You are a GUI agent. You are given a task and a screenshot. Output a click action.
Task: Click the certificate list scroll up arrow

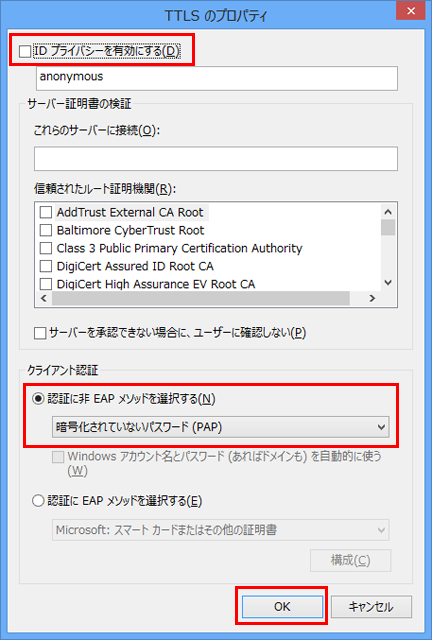[x=388, y=211]
